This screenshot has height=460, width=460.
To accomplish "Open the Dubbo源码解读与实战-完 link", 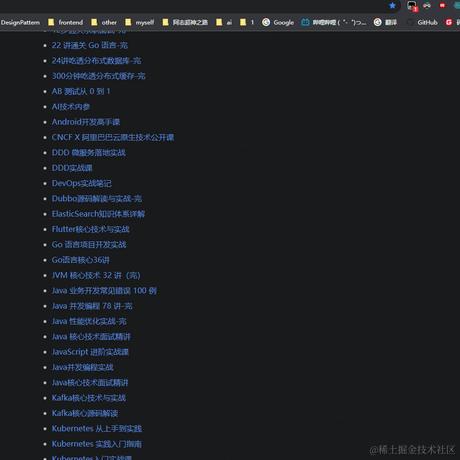I will pyautogui.click(x=97, y=199).
